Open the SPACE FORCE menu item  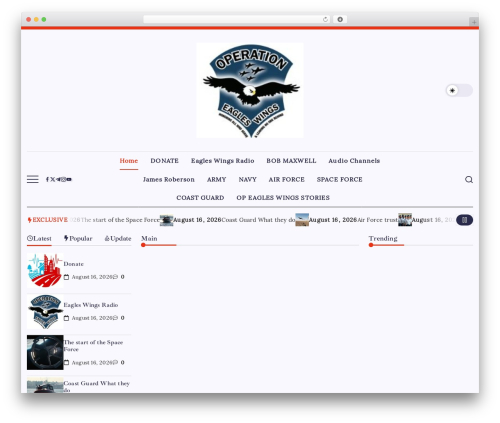tap(339, 179)
